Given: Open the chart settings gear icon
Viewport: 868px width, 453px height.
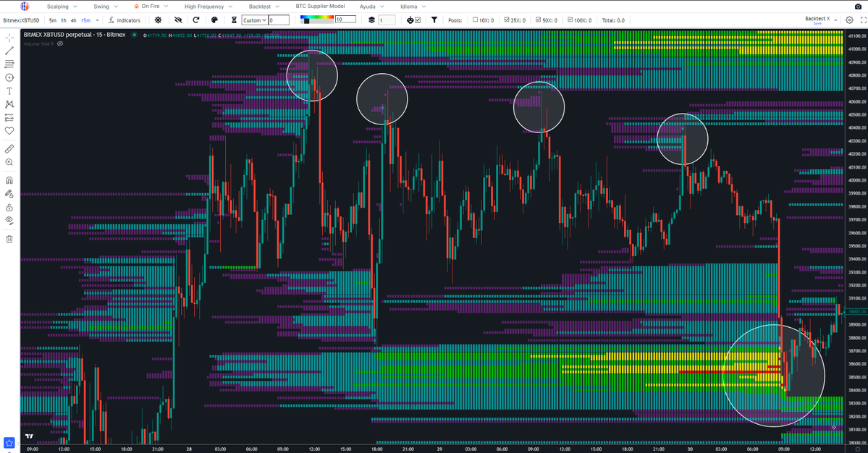Looking at the screenshot, I should pos(849,20).
